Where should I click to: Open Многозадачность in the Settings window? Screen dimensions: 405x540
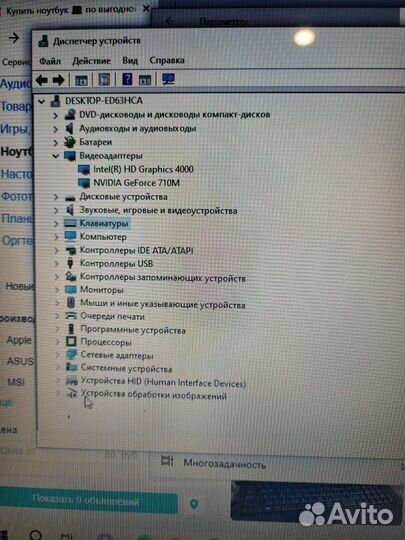224,464
